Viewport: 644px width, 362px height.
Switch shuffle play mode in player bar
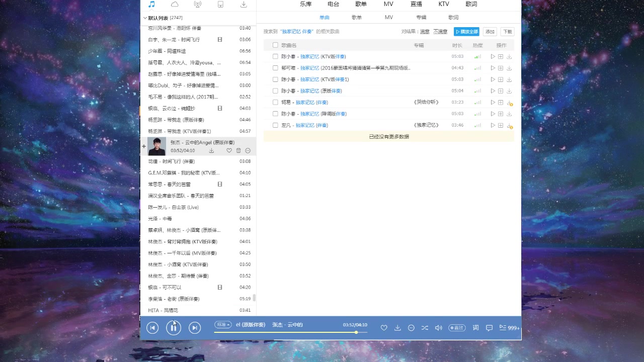click(425, 328)
